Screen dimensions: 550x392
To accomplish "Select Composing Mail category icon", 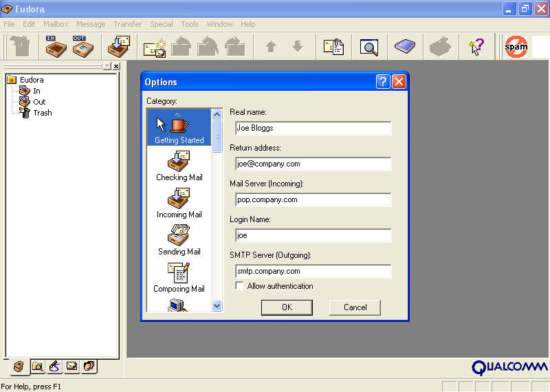I will tap(179, 277).
